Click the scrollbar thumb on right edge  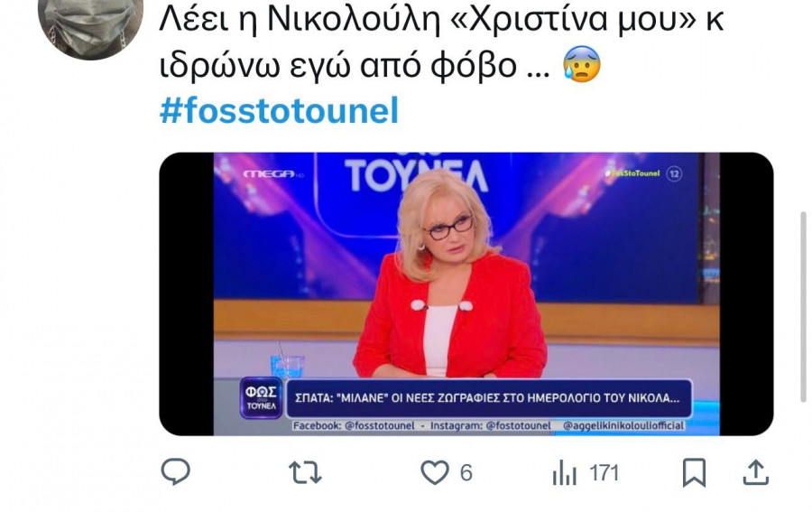pos(803,307)
